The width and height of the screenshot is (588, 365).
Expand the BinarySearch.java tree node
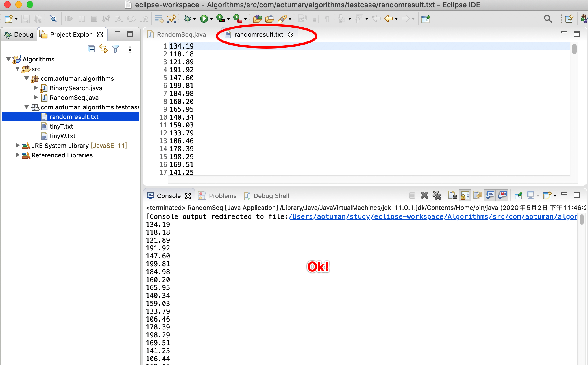36,88
